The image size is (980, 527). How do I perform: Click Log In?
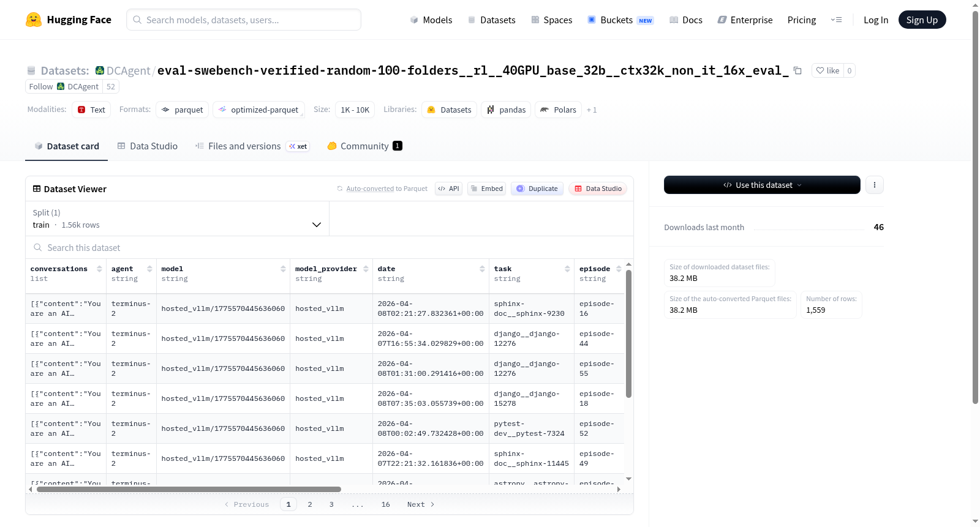(x=876, y=20)
